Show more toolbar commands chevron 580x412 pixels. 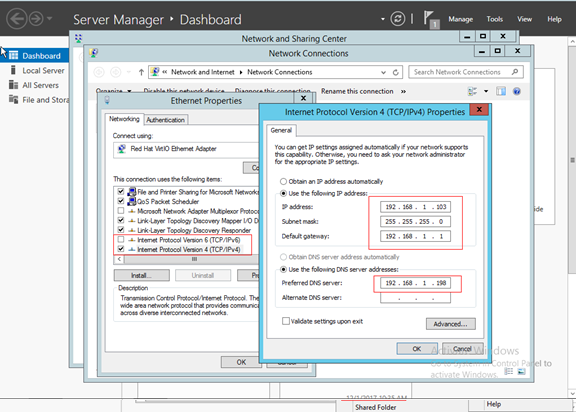[x=403, y=91]
